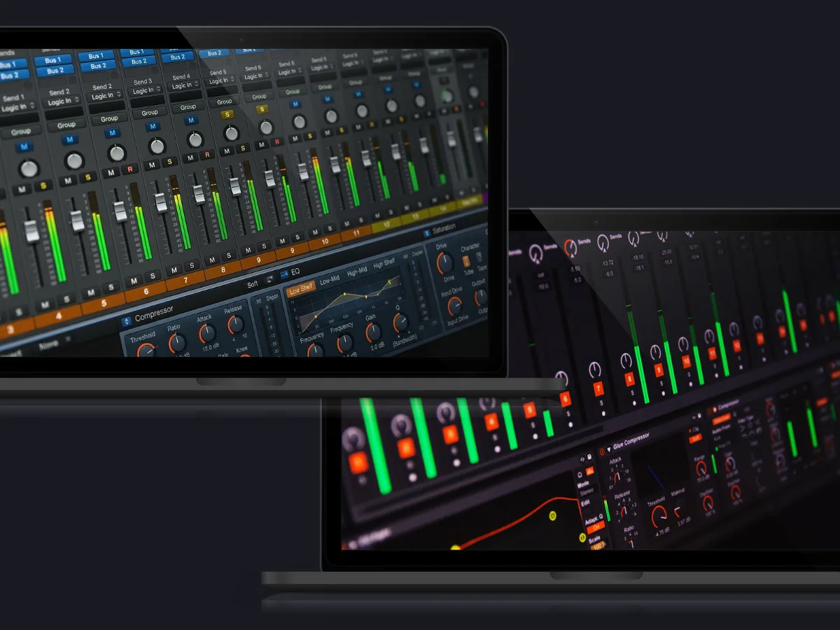Click the Glue Compressor Range knob
Image resolution: width=840 pixels, height=630 pixels.
point(701,468)
